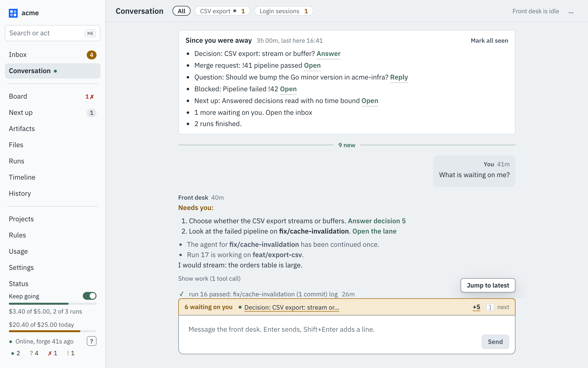588x368 pixels.
Task: Open Settings in the sidebar
Action: (53, 268)
